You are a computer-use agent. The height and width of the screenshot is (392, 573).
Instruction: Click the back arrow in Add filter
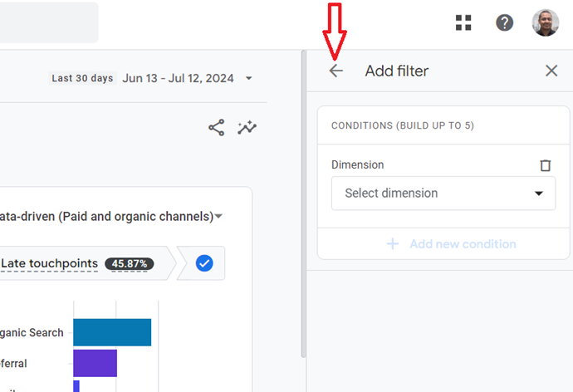335,71
